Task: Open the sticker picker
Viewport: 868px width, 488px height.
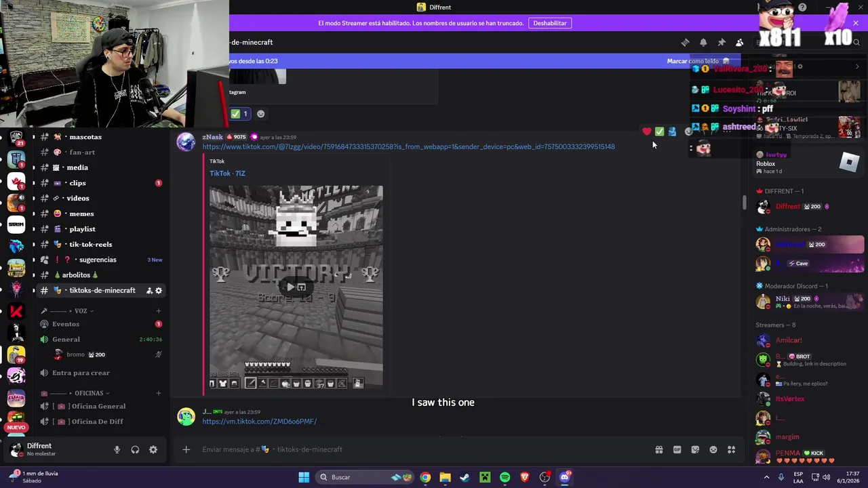Action: (695, 449)
